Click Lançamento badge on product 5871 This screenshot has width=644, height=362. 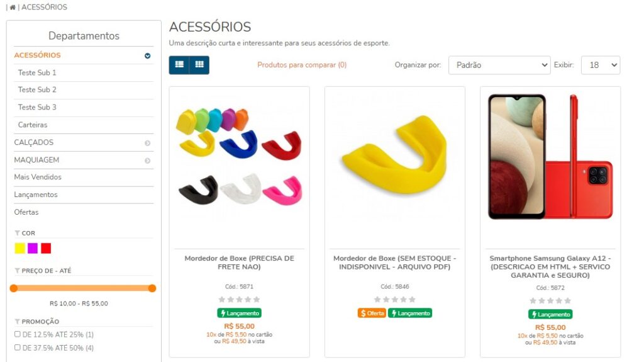point(240,314)
